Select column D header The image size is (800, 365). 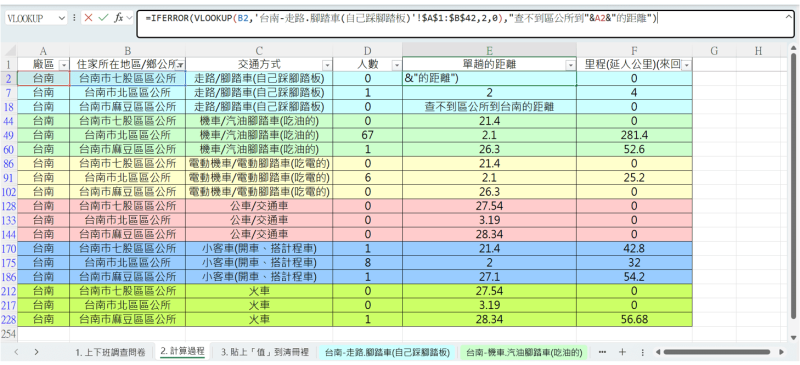[367, 51]
